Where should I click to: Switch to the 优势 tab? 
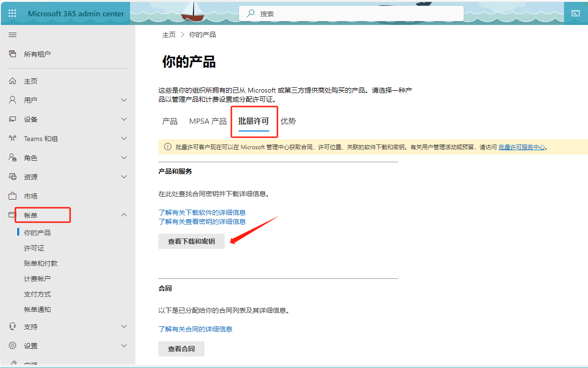288,121
